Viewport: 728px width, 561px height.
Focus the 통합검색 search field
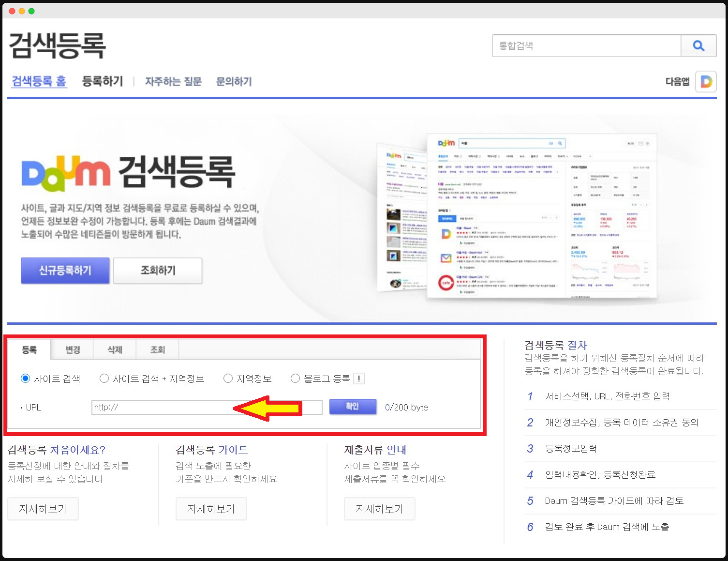pyautogui.click(x=586, y=46)
